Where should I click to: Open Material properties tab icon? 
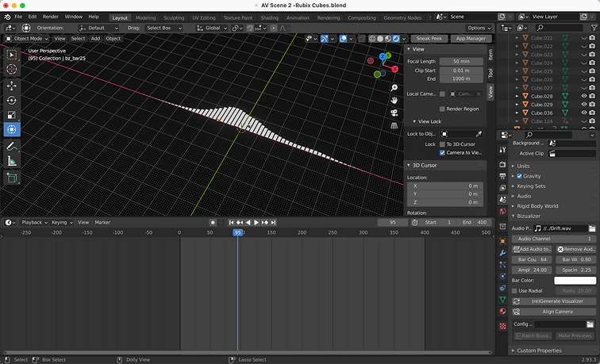pyautogui.click(x=503, y=311)
